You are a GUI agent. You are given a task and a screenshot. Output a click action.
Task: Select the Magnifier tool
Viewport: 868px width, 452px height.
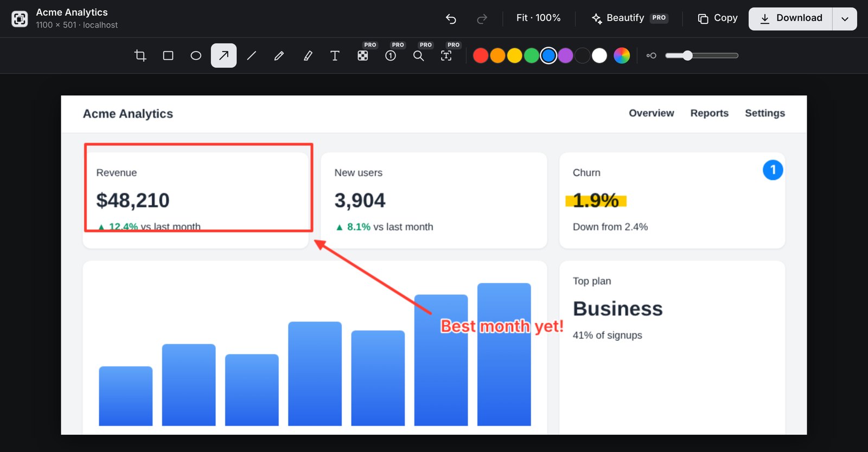[x=418, y=55]
